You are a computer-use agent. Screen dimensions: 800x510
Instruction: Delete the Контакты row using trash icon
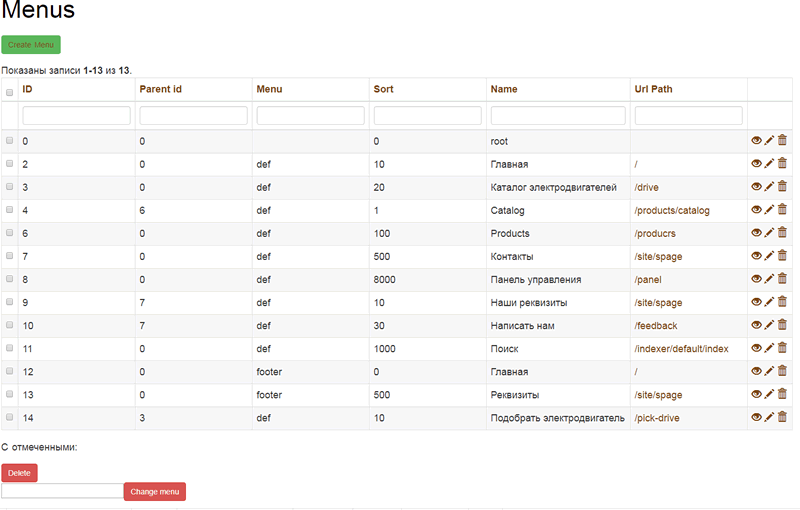[x=782, y=256]
